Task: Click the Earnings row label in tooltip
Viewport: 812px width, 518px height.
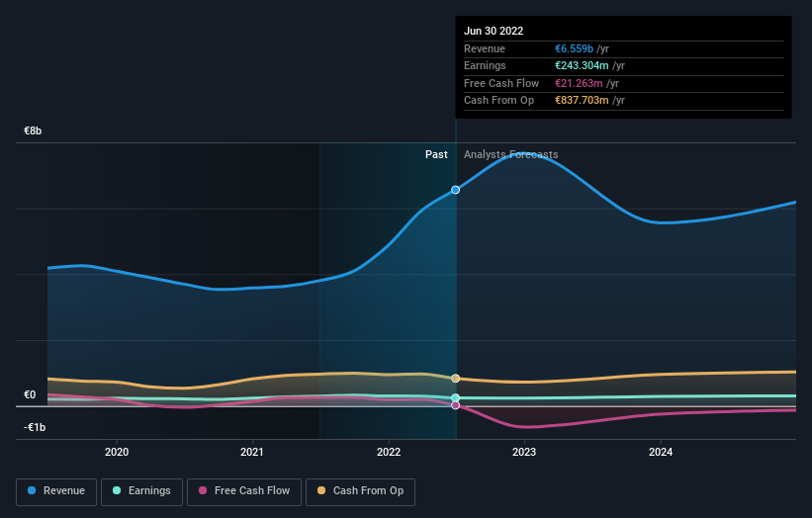Action: (485, 65)
